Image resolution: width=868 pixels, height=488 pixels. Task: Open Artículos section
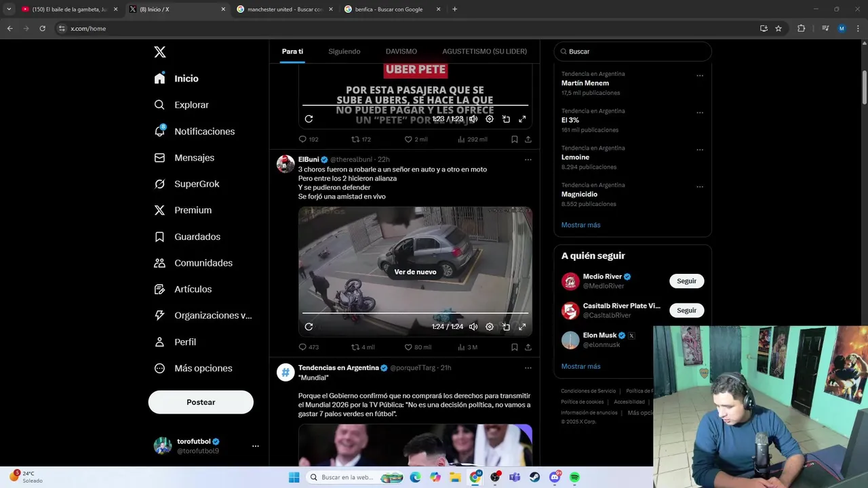pos(182,289)
